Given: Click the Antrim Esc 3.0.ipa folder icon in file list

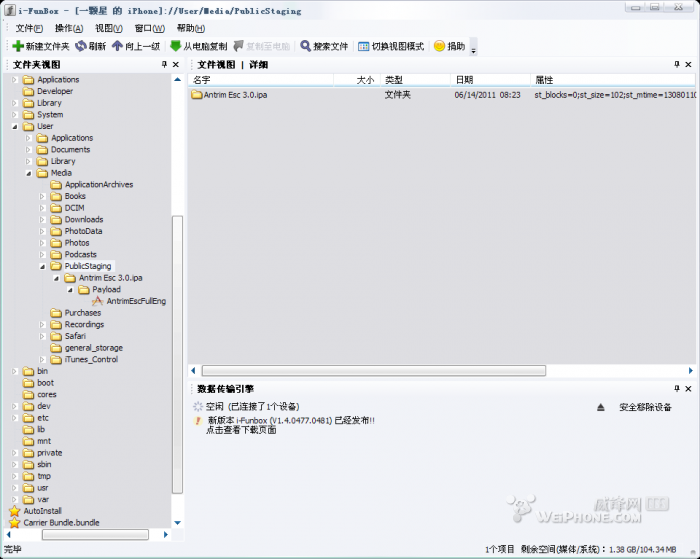Looking at the screenshot, I should click(197, 95).
